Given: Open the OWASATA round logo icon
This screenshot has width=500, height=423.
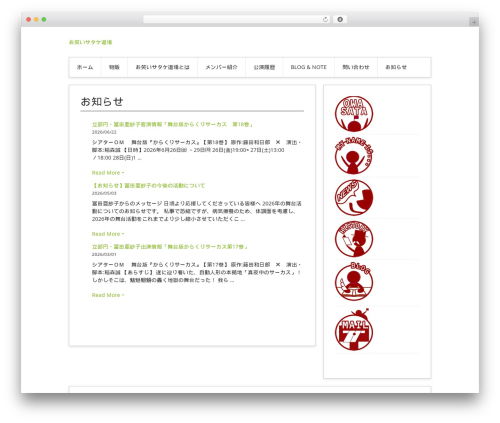Looking at the screenshot, I should pyautogui.click(x=354, y=114).
